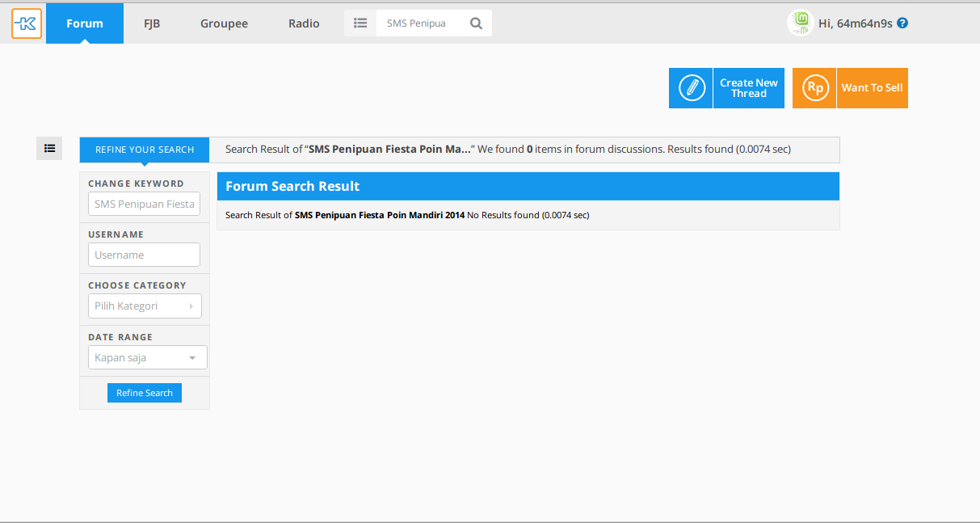Focus the top search field
The height and width of the screenshot is (523, 980).
421,23
